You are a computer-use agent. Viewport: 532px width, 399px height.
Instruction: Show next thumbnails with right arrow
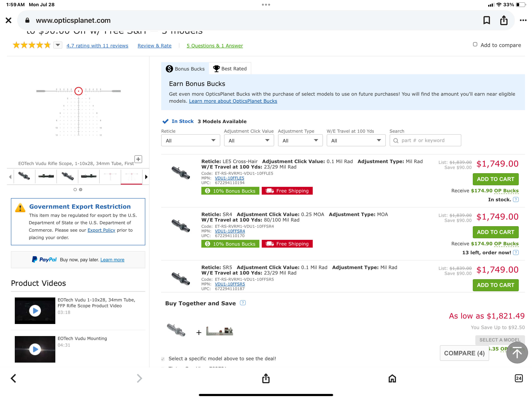point(146,177)
